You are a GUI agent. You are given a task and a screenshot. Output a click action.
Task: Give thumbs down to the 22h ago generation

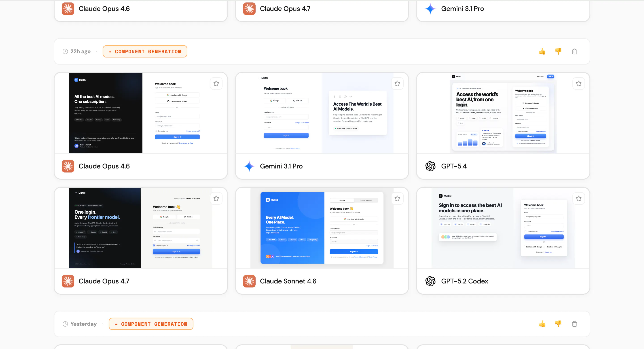click(x=558, y=51)
